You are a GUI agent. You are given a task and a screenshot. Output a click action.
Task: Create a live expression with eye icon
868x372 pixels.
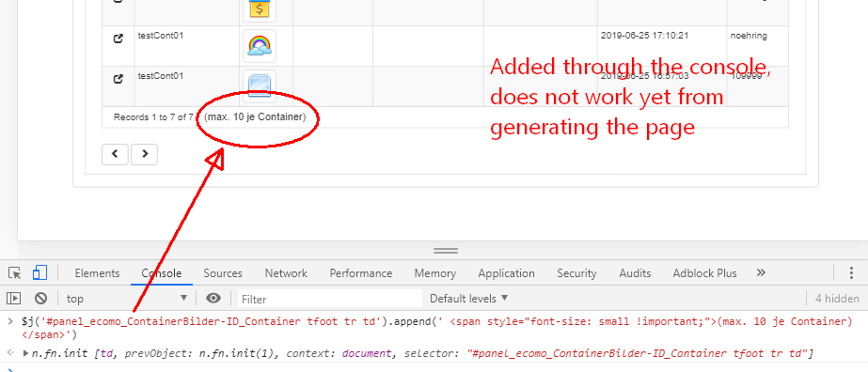213,299
